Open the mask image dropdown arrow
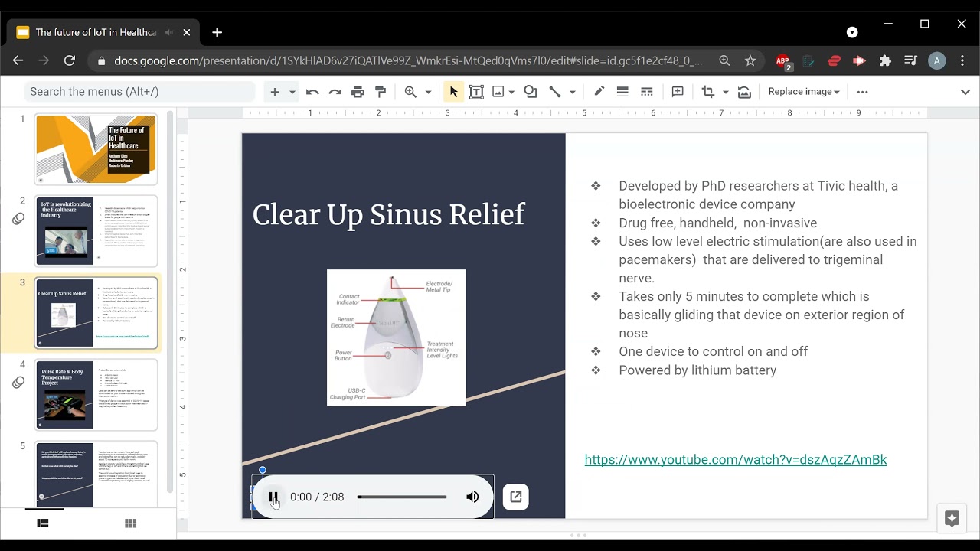The width and height of the screenshot is (980, 551). point(725,92)
